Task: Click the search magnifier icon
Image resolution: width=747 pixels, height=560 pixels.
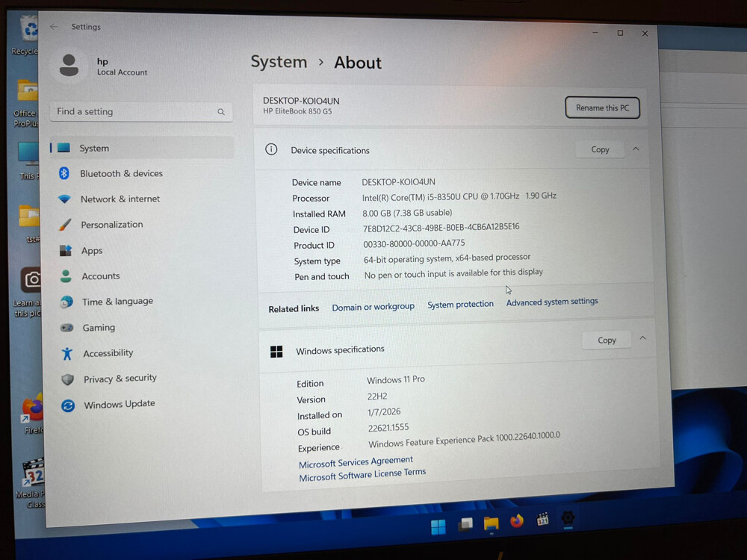Action: point(221,112)
